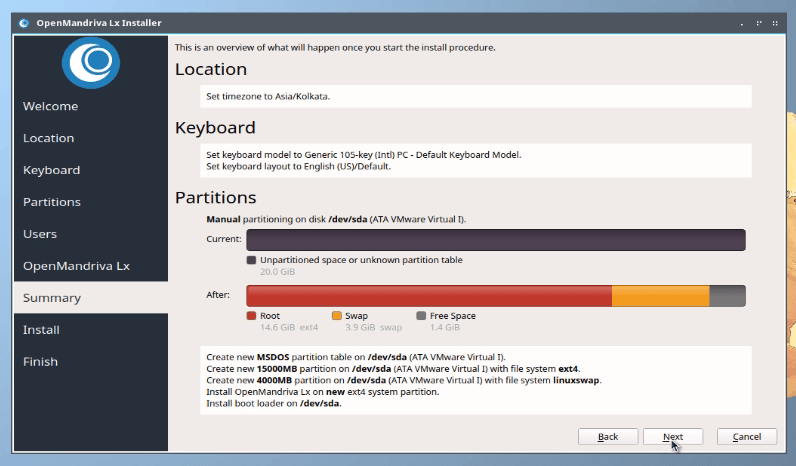The height and width of the screenshot is (466, 796).
Task: Open the Users step in sidebar
Action: (40, 234)
